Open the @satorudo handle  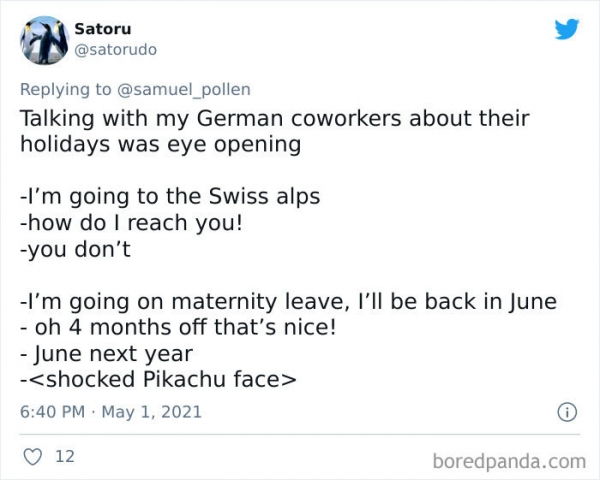tap(115, 48)
